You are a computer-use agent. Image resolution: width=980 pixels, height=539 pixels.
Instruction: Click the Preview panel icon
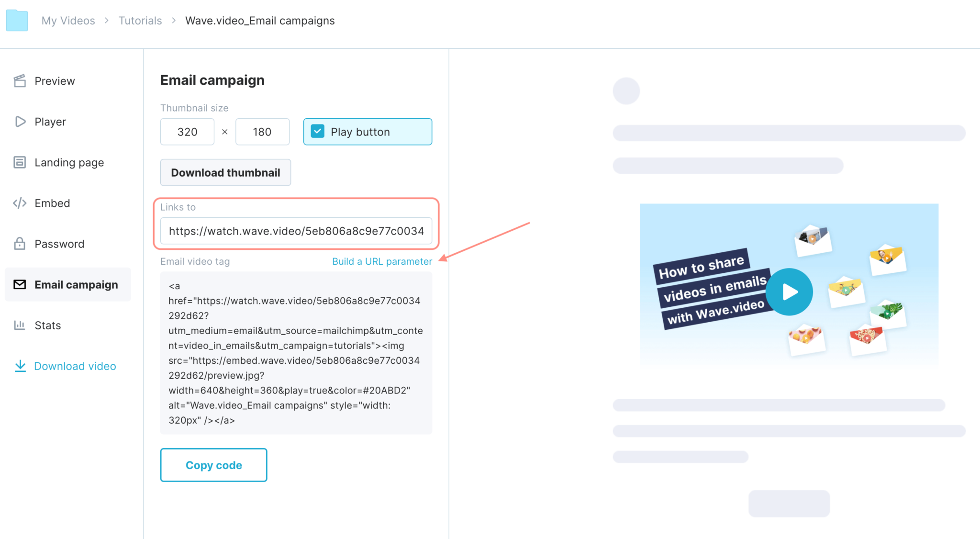pyautogui.click(x=20, y=80)
